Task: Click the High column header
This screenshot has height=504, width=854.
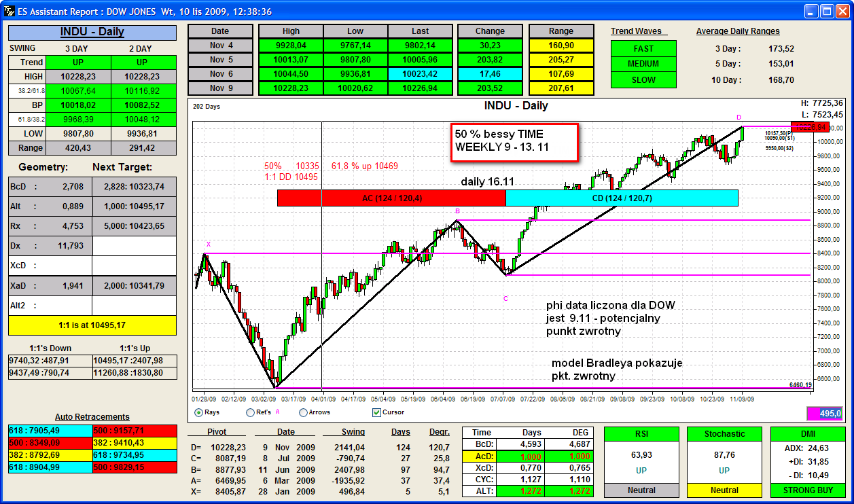Action: coord(291,31)
